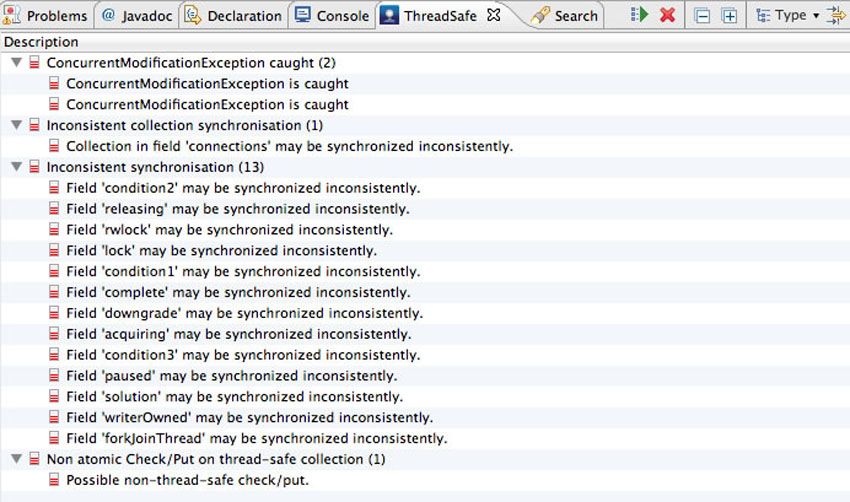Viewport: 850px width, 502px height.
Task: Run the ThreadSafe analysis with green arrow
Action: 640,15
